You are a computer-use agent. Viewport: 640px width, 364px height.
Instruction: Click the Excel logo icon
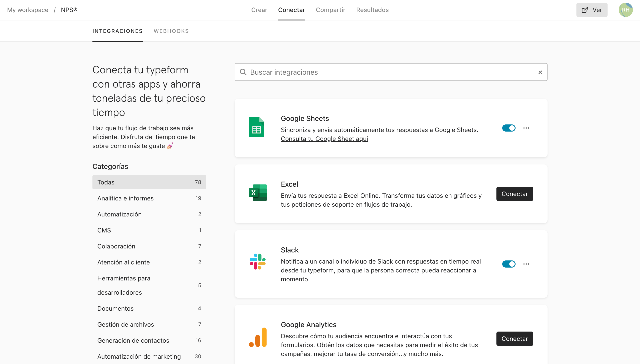[x=258, y=193]
